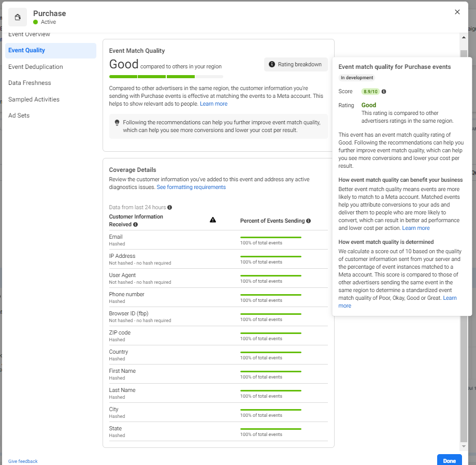This screenshot has width=476, height=465.
Task: Click the warning triangle icon in Coverage Details
Action: 213,220
